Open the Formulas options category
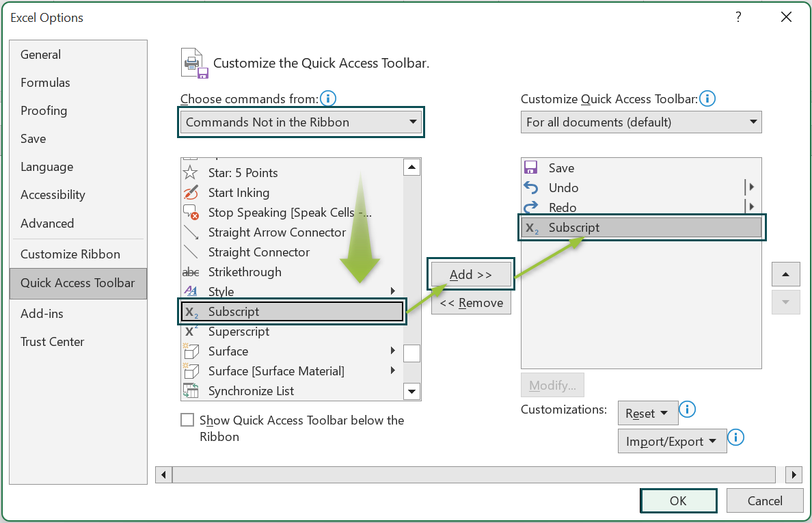Image resolution: width=812 pixels, height=523 pixels. click(x=78, y=82)
